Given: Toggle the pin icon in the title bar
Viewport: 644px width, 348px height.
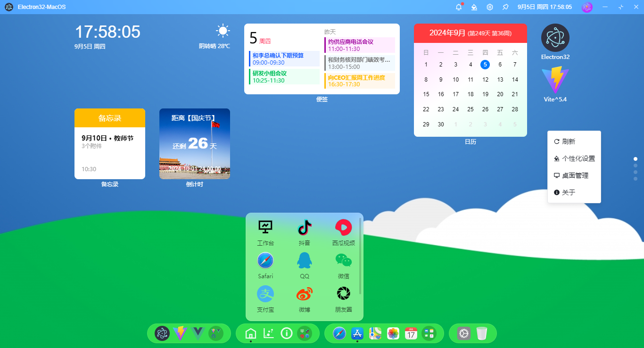Looking at the screenshot, I should 505,7.
